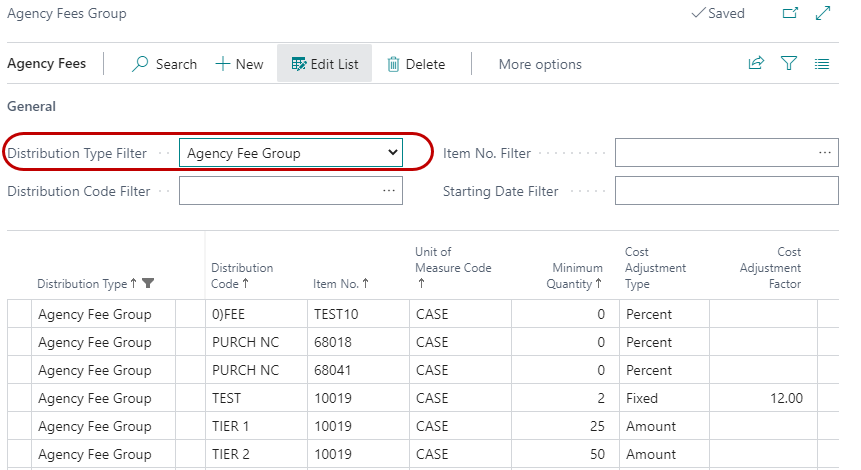
Task: Click item number 68041 cell
Action: [x=358, y=370]
